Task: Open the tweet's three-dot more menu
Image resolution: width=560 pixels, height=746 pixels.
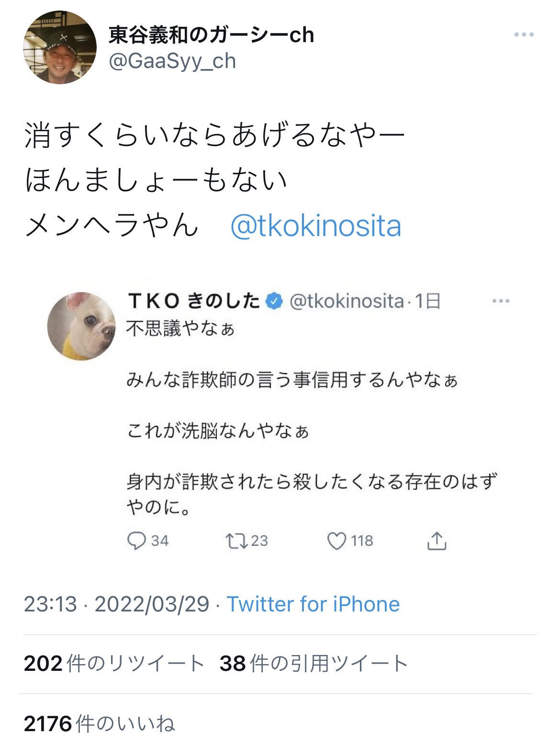Action: [524, 34]
